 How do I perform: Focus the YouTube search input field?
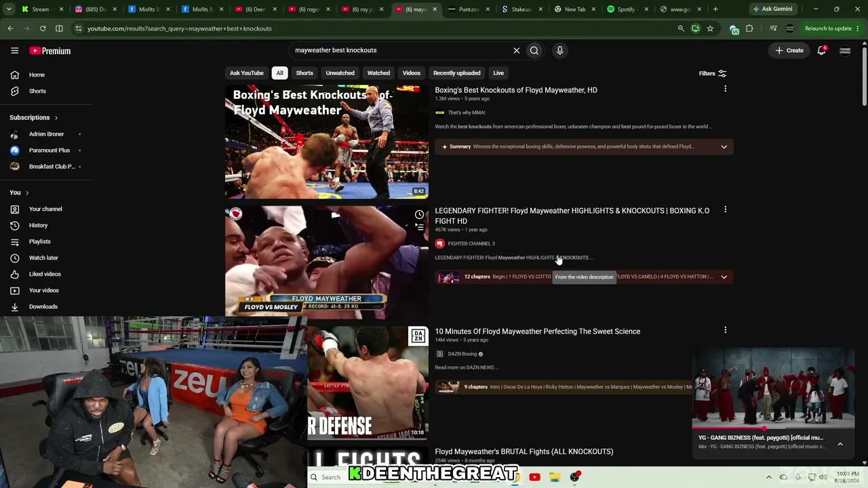click(401, 50)
